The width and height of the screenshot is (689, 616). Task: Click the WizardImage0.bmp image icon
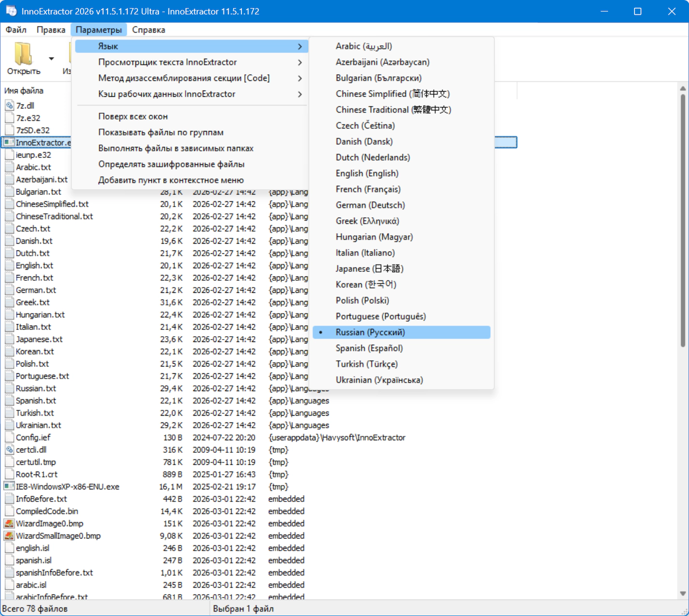point(9,524)
